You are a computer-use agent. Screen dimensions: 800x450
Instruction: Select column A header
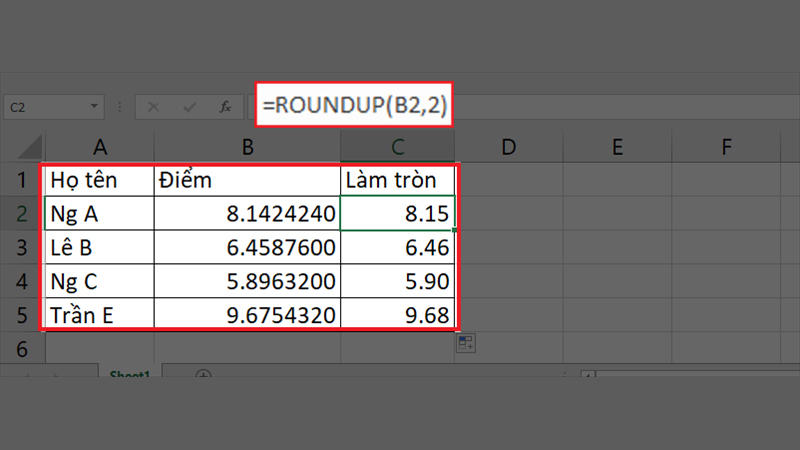click(x=100, y=147)
